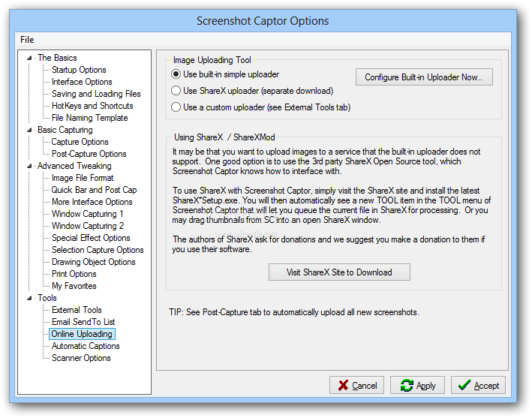Open My Favorites page
The width and height of the screenshot is (532, 418).
[x=74, y=286]
